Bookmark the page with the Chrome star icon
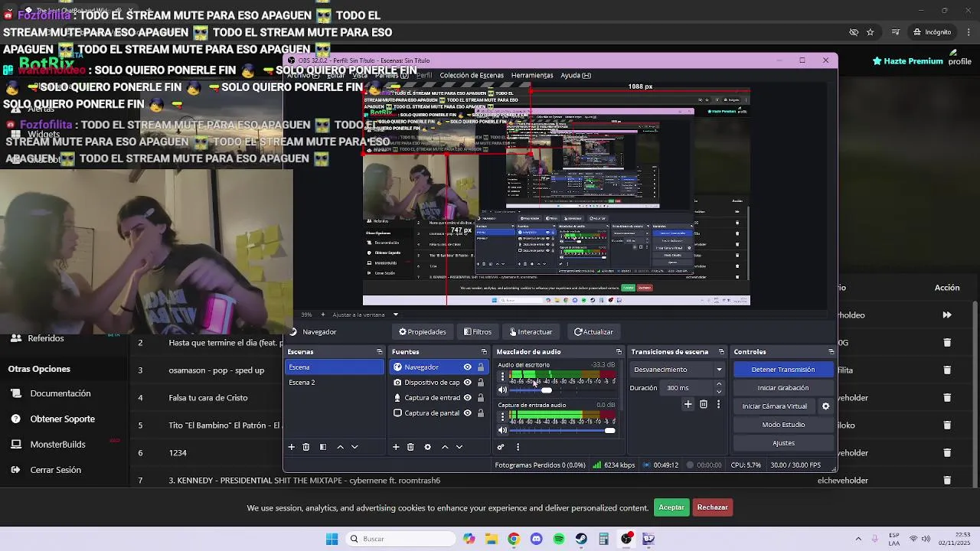 pos(871,32)
